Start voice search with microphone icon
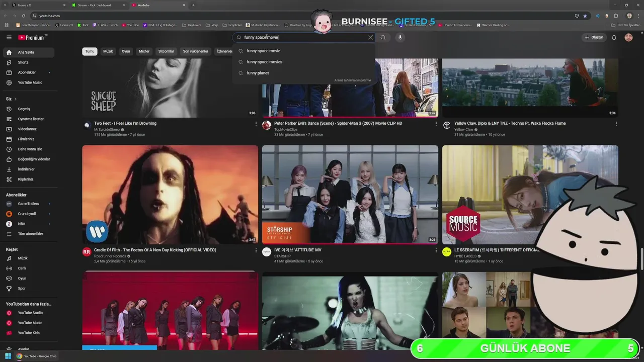 pyautogui.click(x=400, y=37)
